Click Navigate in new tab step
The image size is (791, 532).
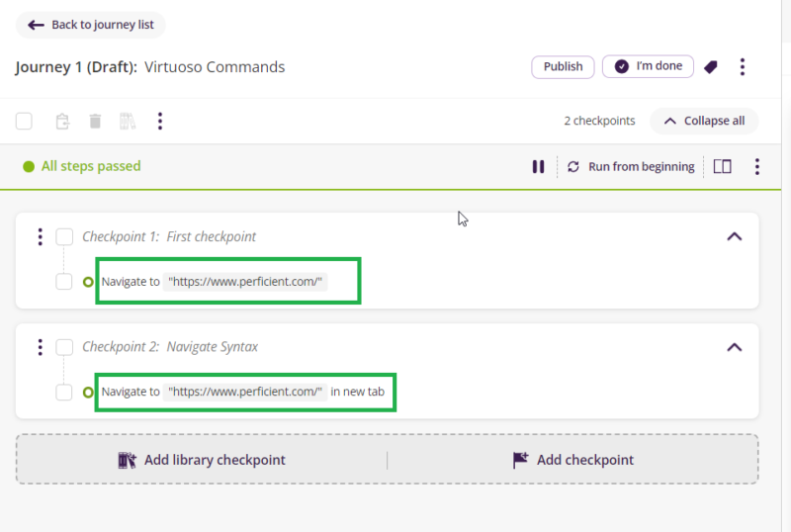[245, 393]
